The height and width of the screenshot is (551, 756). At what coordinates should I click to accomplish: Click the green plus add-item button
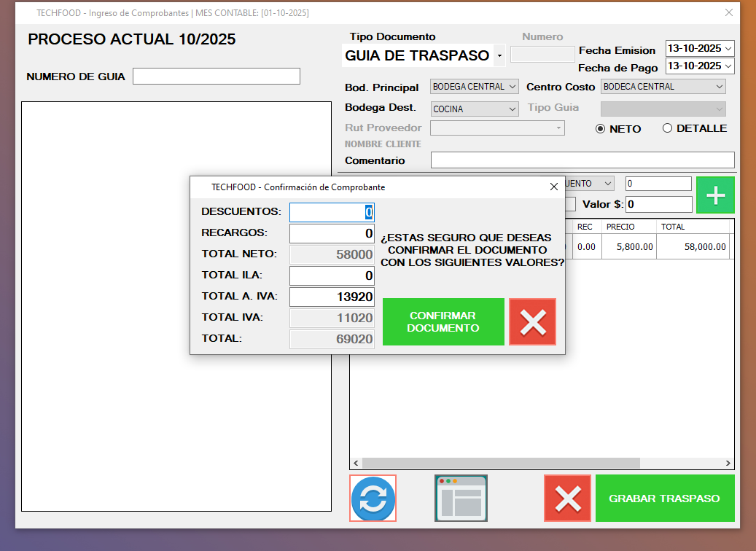click(715, 195)
